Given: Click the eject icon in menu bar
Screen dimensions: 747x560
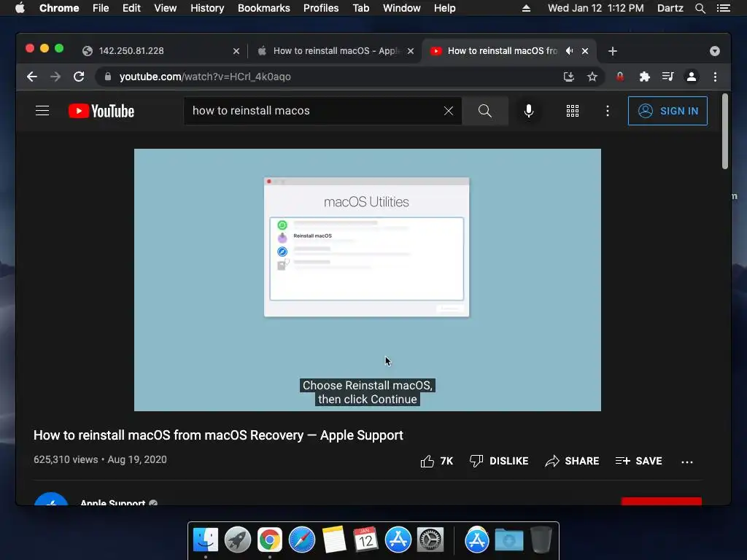Looking at the screenshot, I should click(x=527, y=8).
